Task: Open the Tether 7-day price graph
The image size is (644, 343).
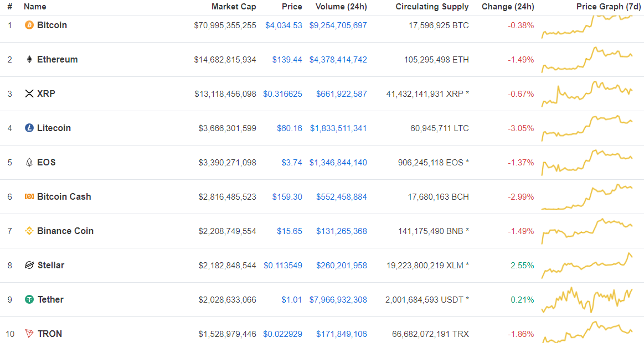Action: click(588, 300)
